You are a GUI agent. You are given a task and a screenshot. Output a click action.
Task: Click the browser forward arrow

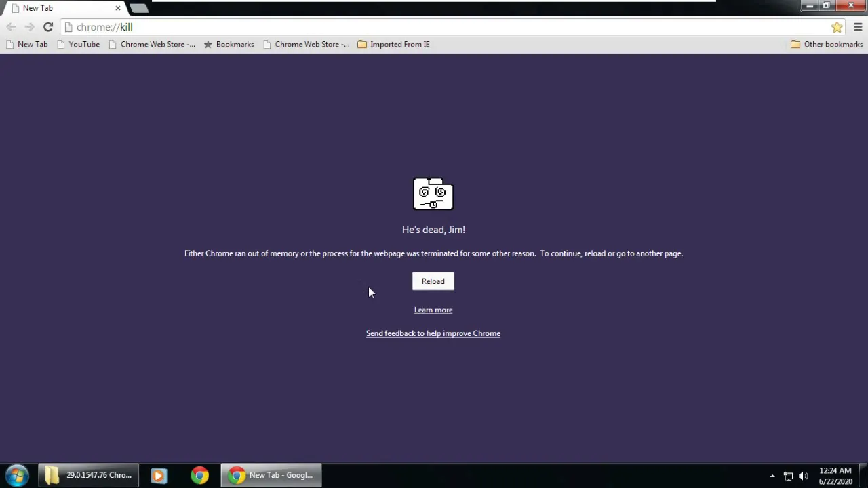(x=29, y=27)
